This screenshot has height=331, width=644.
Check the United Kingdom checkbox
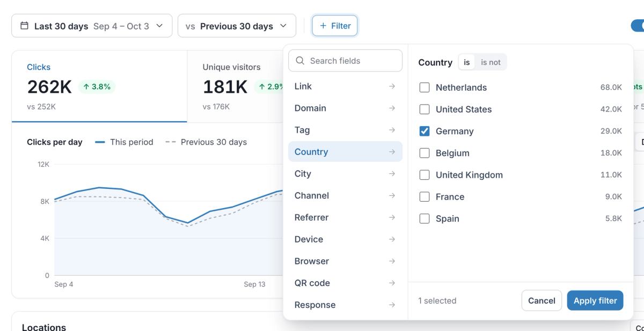coord(425,175)
